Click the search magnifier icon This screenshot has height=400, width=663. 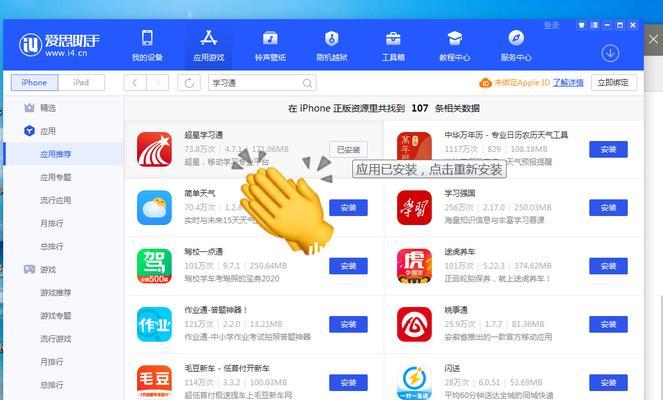[x=307, y=83]
